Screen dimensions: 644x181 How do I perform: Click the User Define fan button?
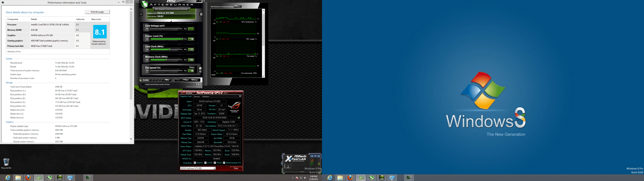pyautogui.click(x=200, y=70)
